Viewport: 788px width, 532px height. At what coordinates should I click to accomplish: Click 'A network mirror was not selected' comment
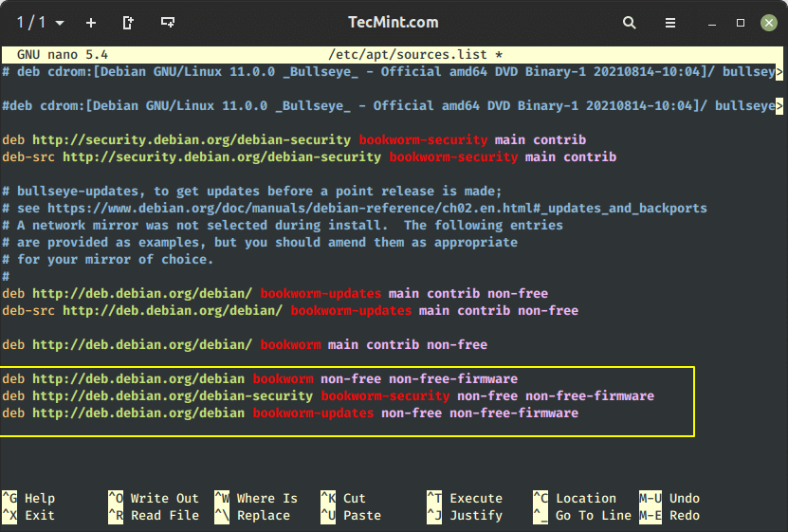coord(283,226)
